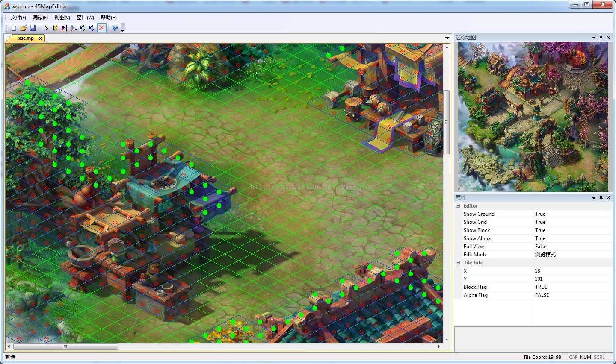Select the Show Alpha property label
The height and width of the screenshot is (364, 616).
pos(477,238)
